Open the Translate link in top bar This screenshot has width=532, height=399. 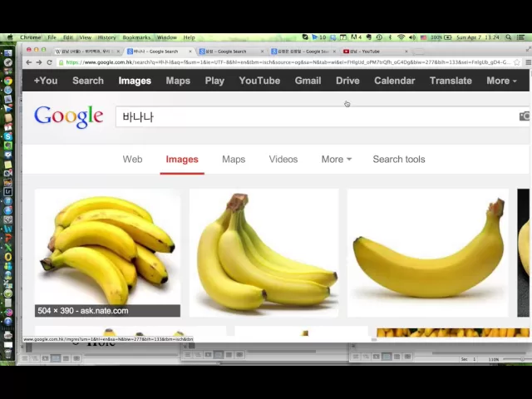(451, 81)
